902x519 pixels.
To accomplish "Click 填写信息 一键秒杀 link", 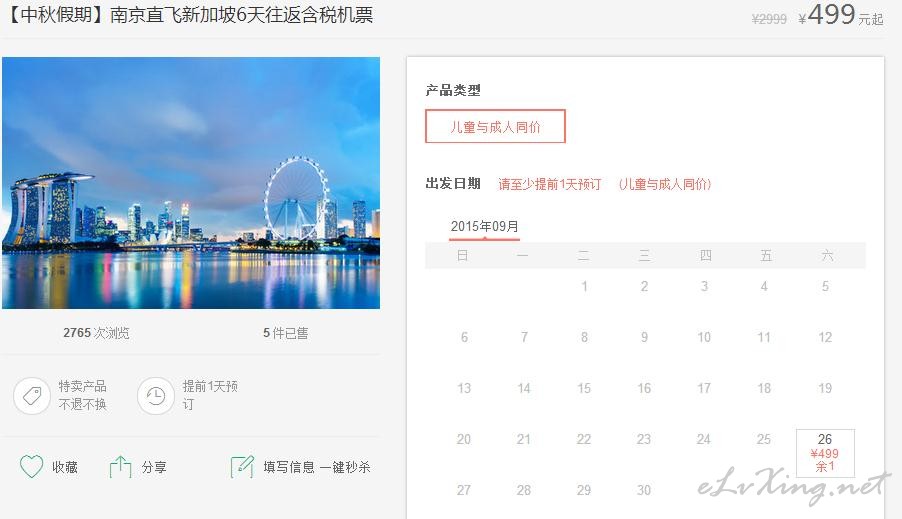I will [x=317, y=467].
